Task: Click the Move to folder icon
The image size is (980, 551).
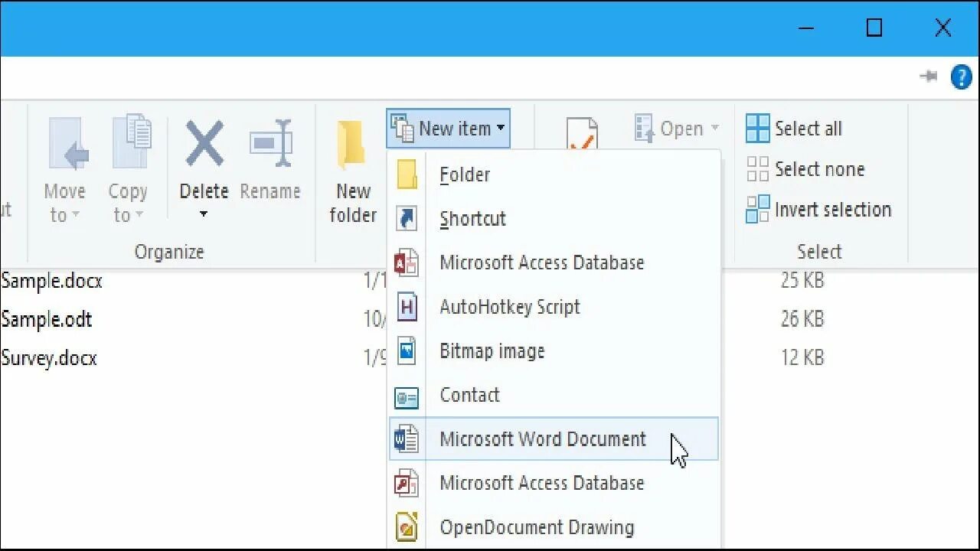Action: 69,143
